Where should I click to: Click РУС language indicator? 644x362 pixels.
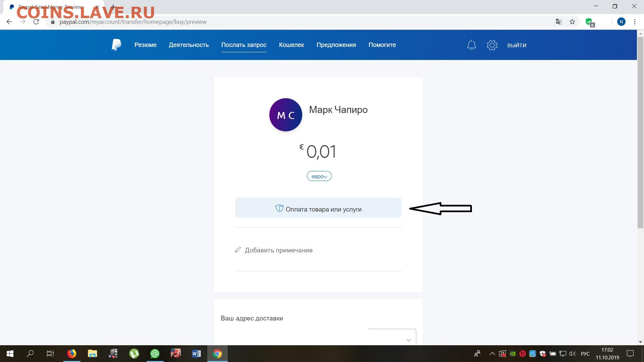[585, 354]
